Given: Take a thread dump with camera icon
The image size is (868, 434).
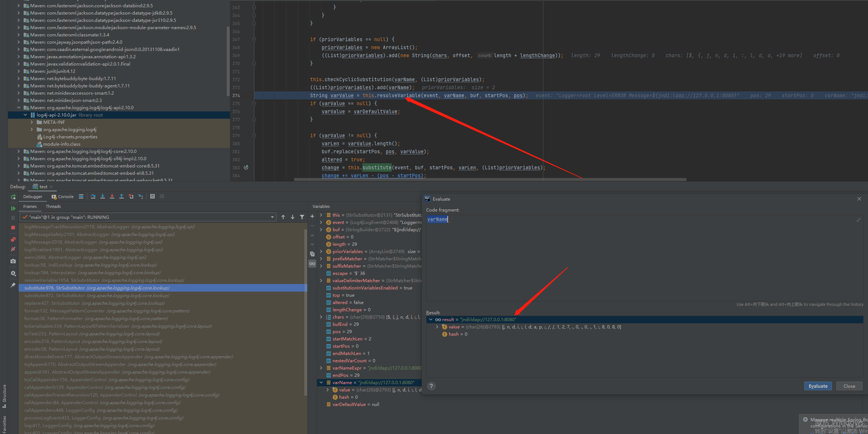Looking at the screenshot, I should pos(13,261).
